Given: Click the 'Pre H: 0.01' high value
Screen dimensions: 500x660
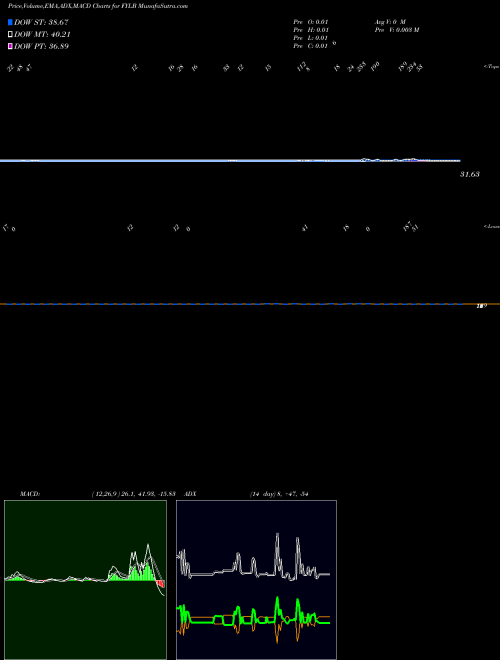Looking at the screenshot, I should (x=311, y=30).
